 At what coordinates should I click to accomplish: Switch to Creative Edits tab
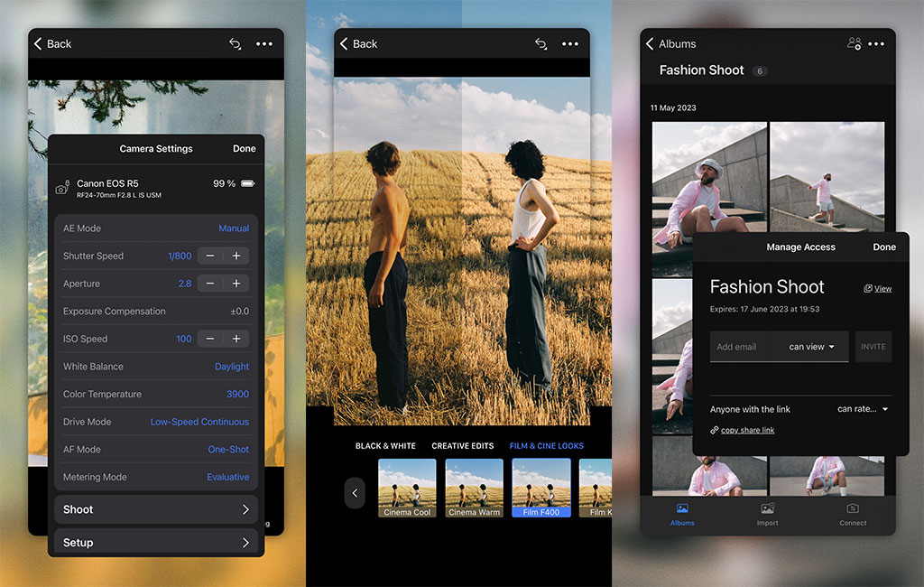coord(463,446)
